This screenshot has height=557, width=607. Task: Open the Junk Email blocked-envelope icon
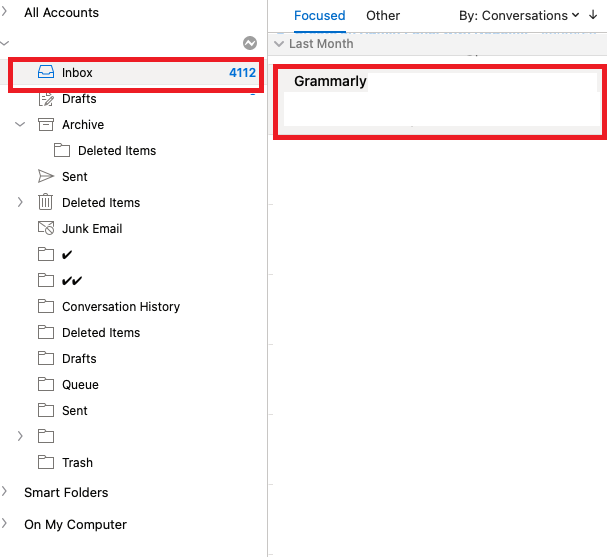pyautogui.click(x=46, y=228)
